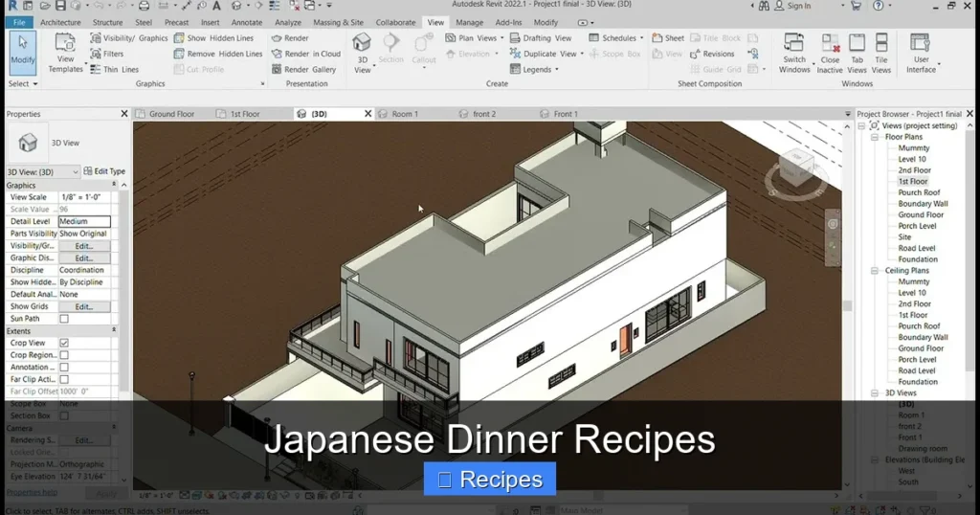Click the Duplicate View tool
Viewport: 980px width, 515px height.
(x=545, y=54)
